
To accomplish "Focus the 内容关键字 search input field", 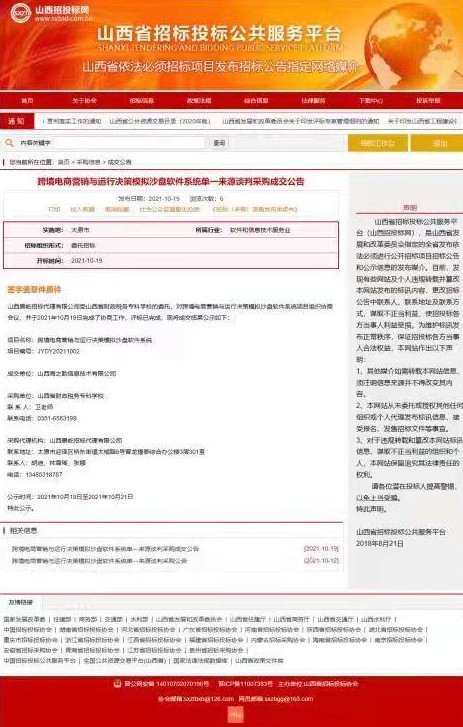I will click(x=129, y=143).
